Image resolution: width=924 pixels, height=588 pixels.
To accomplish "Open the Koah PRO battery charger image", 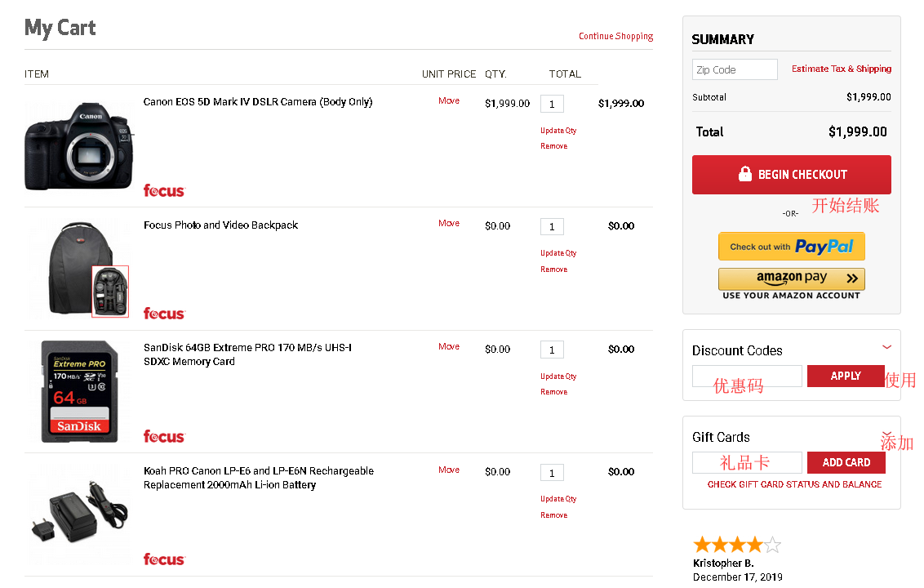I will [x=79, y=514].
